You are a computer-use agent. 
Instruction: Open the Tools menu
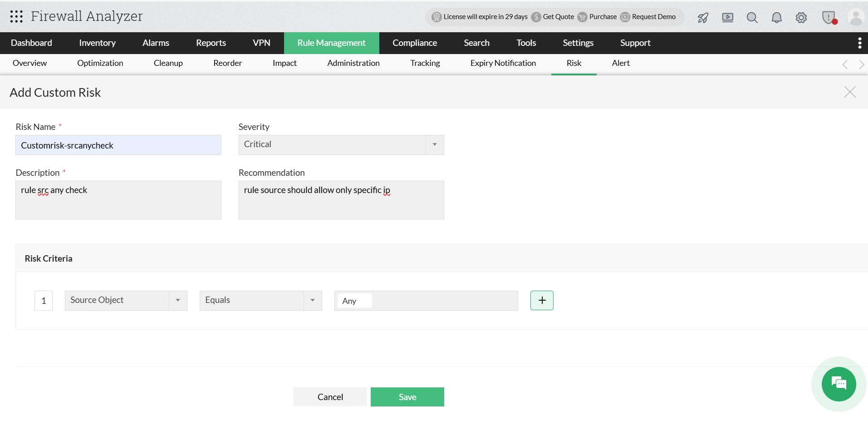(526, 43)
